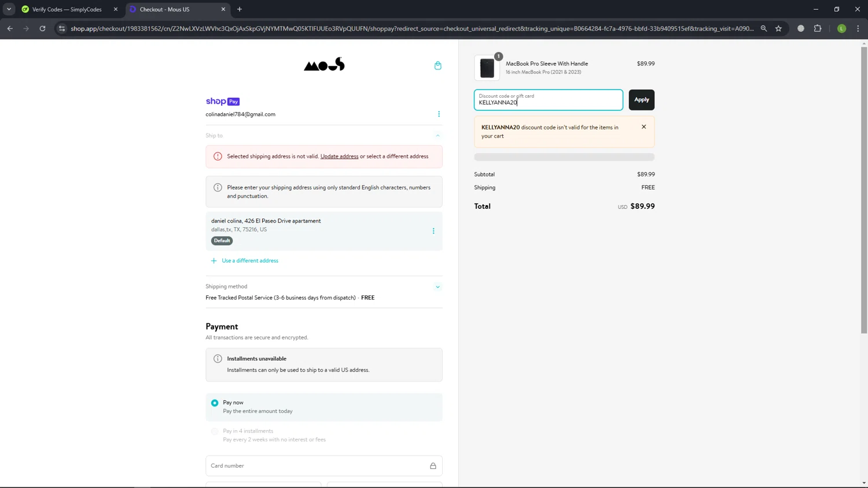Select the Pay now radio option

(215, 403)
